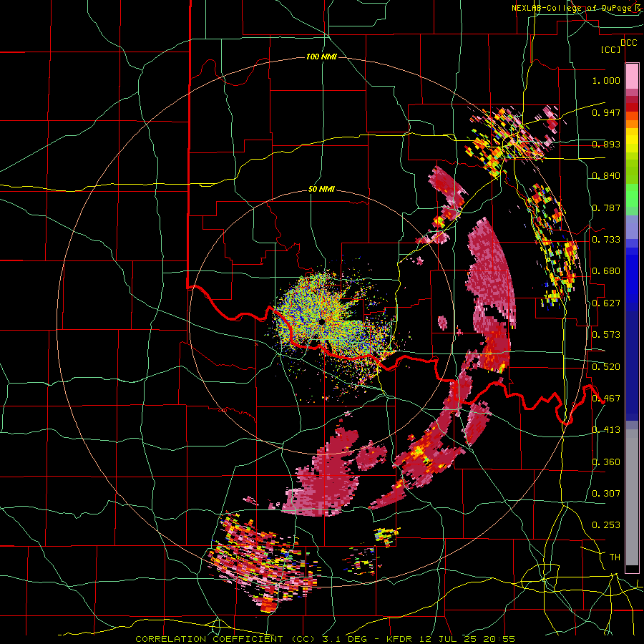Select the 0.733 legend value

click(x=606, y=240)
